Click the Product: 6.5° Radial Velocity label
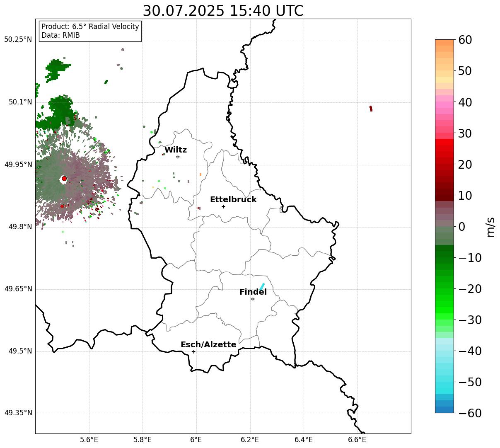 [x=90, y=27]
